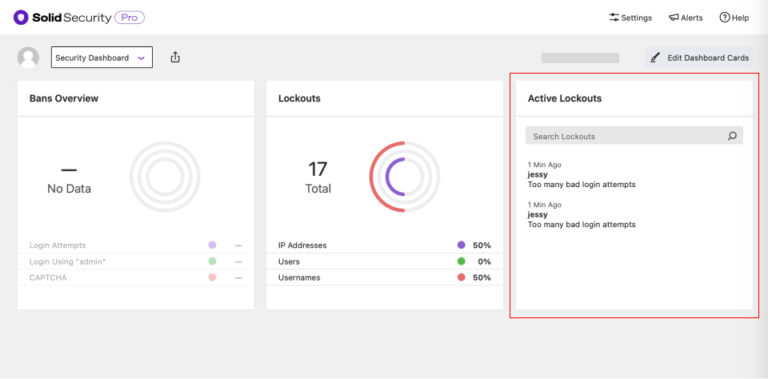The image size is (768, 379).
Task: Click the share dashboard icon
Action: [x=175, y=57]
